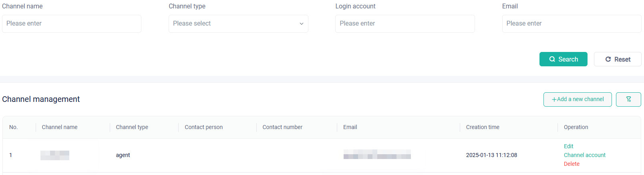Click the Operation column header
Screen dimensions: 644x175
[576, 127]
